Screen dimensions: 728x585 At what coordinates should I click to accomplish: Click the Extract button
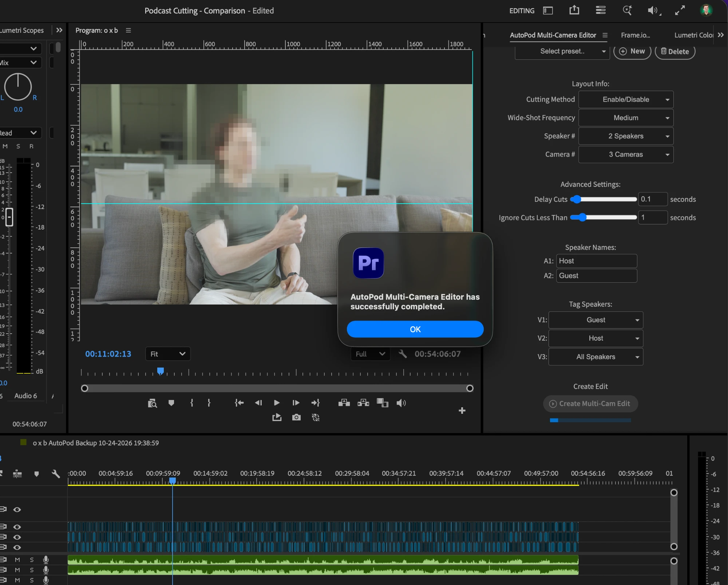pos(363,403)
